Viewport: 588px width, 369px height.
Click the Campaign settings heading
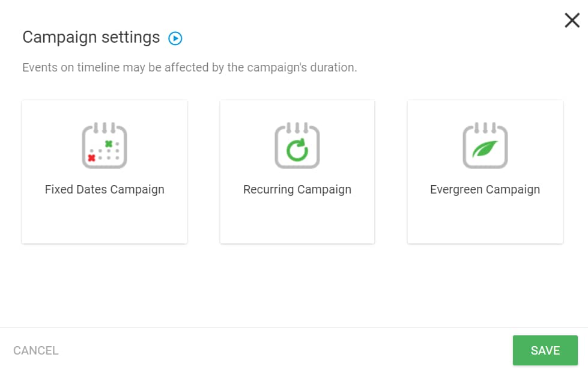click(x=91, y=38)
